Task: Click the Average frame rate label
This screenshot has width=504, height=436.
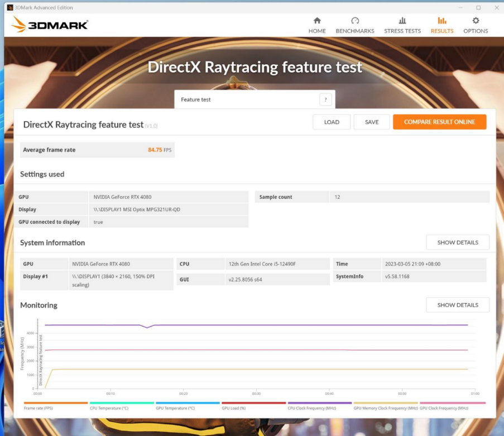Action: pos(49,150)
